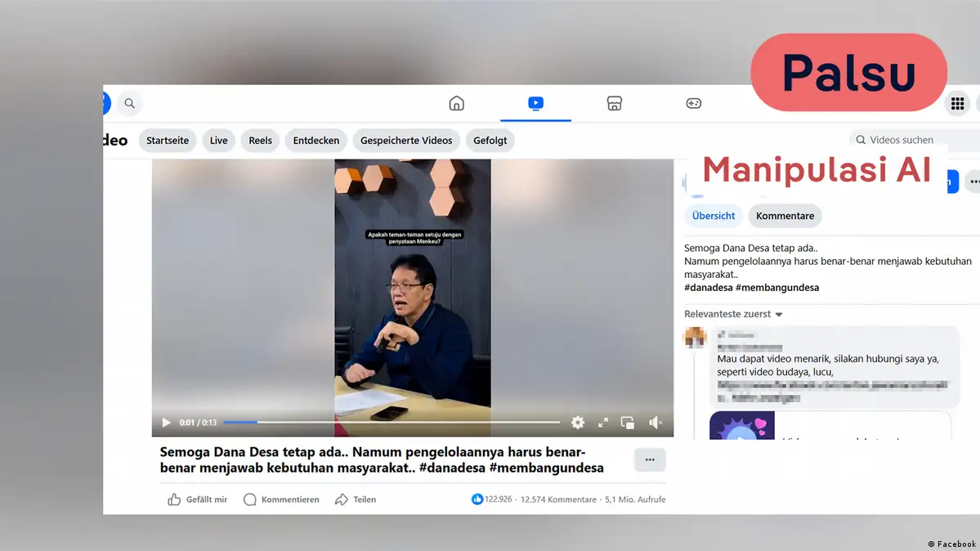Switch to the Kommentare tab
Screen dimensions: 980x551
[x=785, y=216]
